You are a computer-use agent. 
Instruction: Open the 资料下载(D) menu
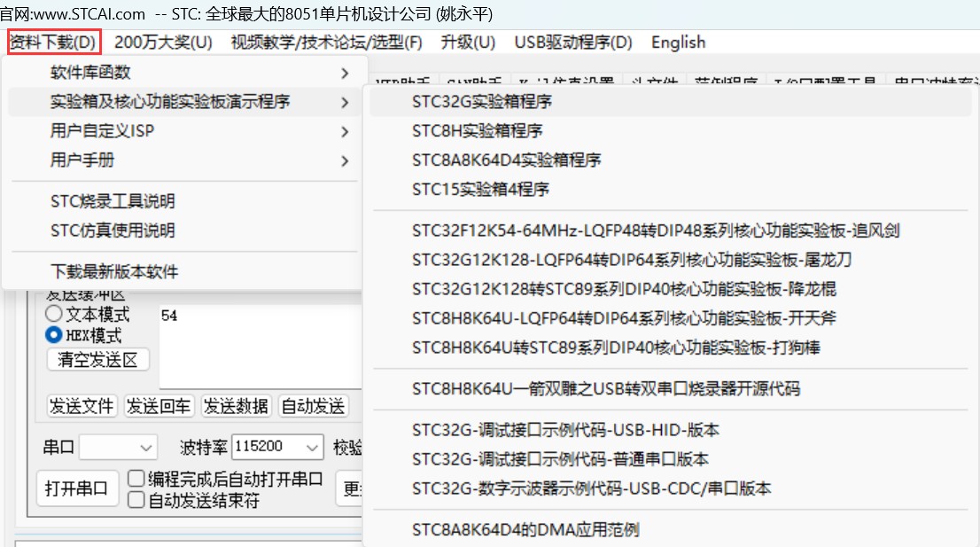pyautogui.click(x=54, y=42)
